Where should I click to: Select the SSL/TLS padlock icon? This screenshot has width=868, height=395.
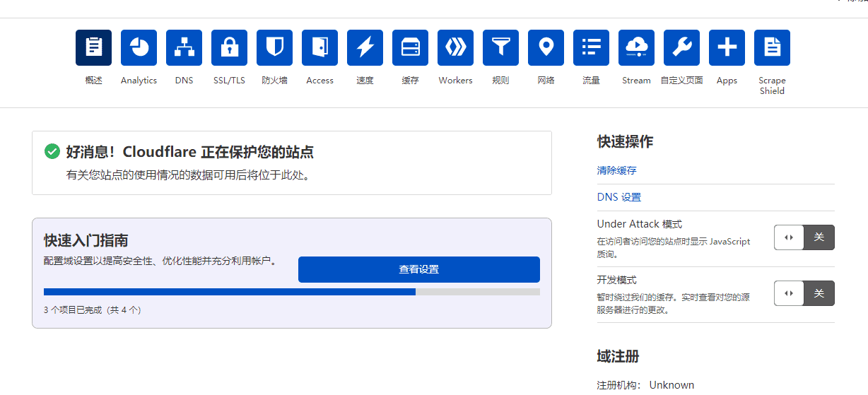(229, 47)
